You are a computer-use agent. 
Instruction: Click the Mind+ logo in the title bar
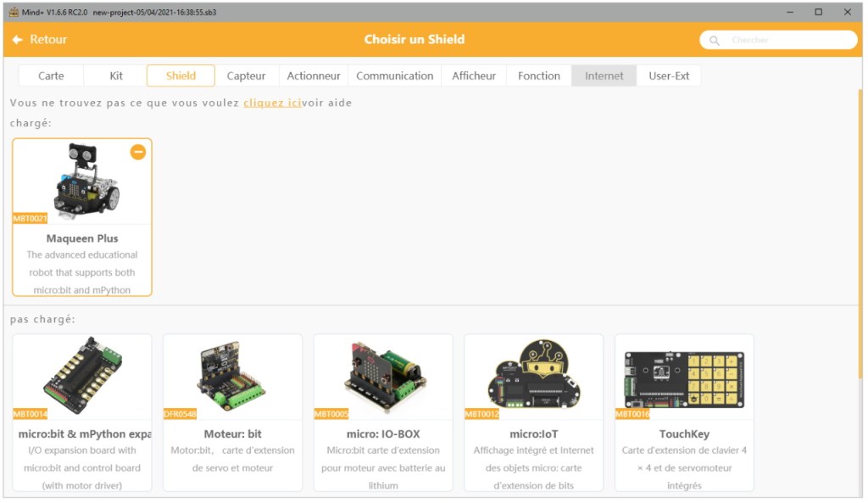[x=14, y=12]
